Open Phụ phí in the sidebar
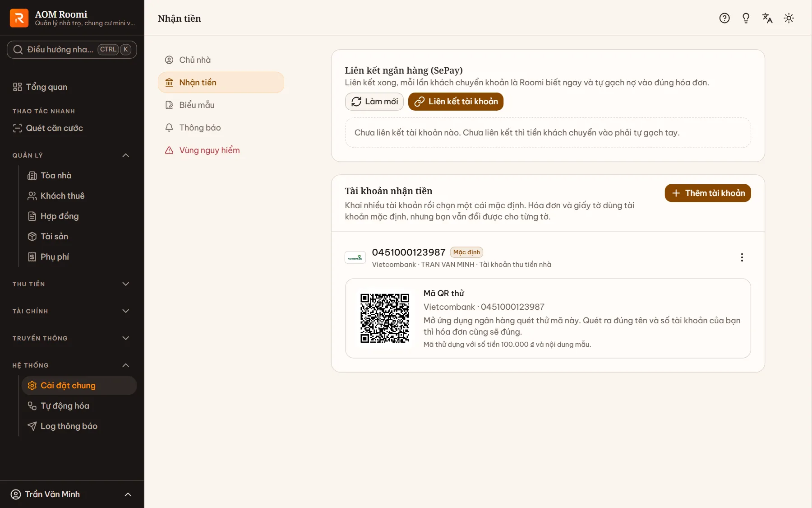Image resolution: width=812 pixels, height=508 pixels. click(x=79, y=256)
